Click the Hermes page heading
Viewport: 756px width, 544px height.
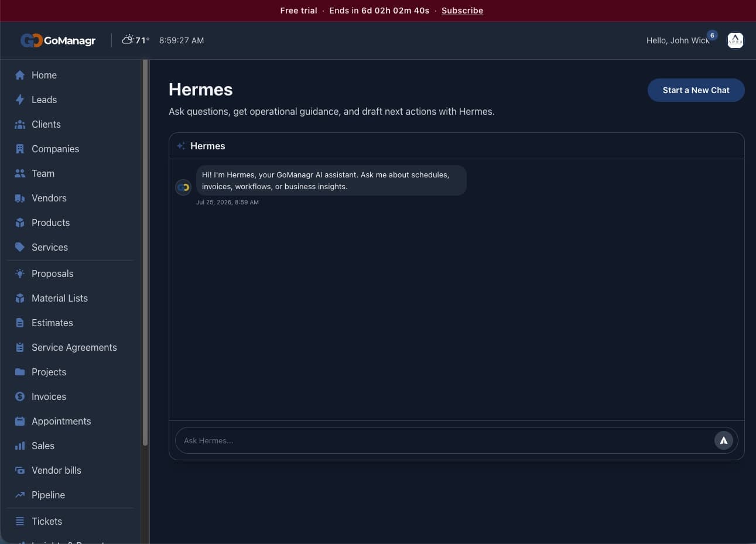(x=201, y=90)
